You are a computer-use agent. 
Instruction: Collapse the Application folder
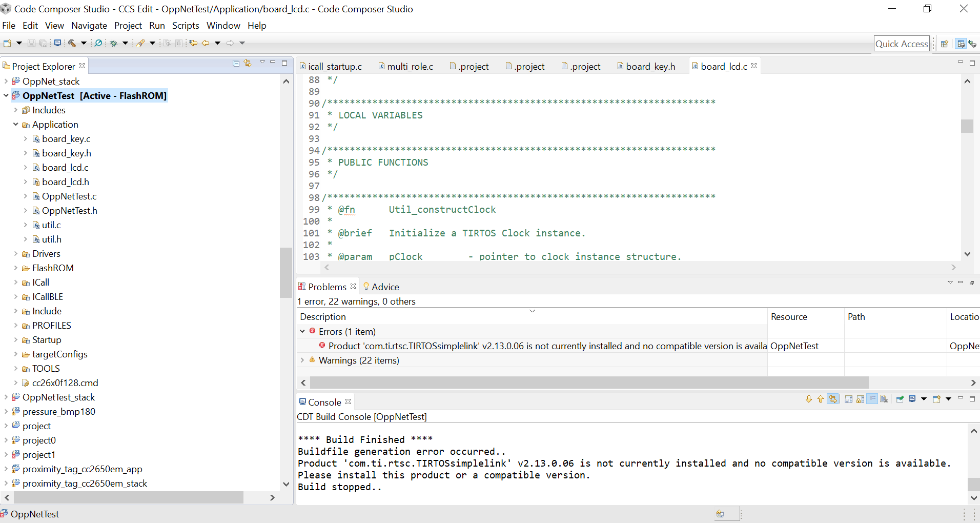pyautogui.click(x=16, y=124)
